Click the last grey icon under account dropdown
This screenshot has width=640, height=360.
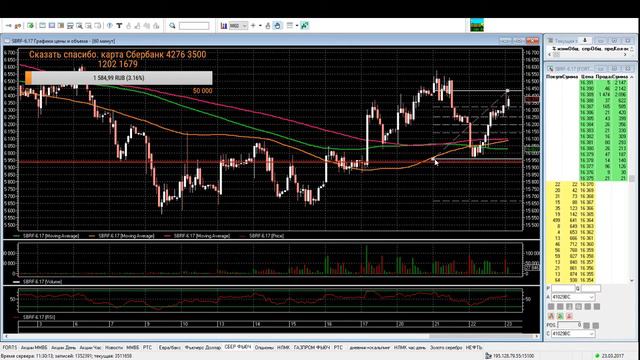tap(597, 307)
